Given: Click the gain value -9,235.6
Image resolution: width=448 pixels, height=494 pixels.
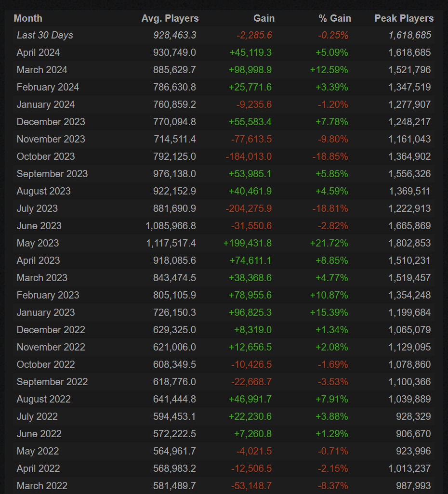Looking at the screenshot, I should [x=254, y=104].
